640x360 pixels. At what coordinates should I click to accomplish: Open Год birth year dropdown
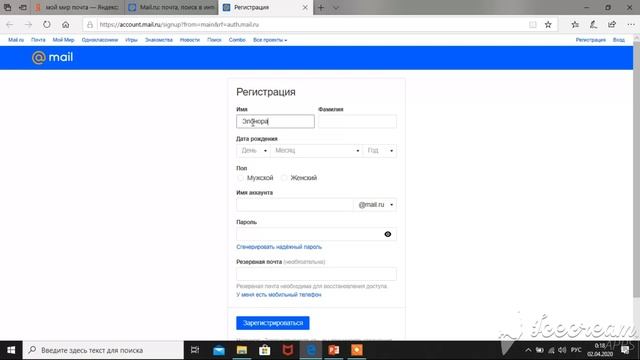(x=380, y=151)
